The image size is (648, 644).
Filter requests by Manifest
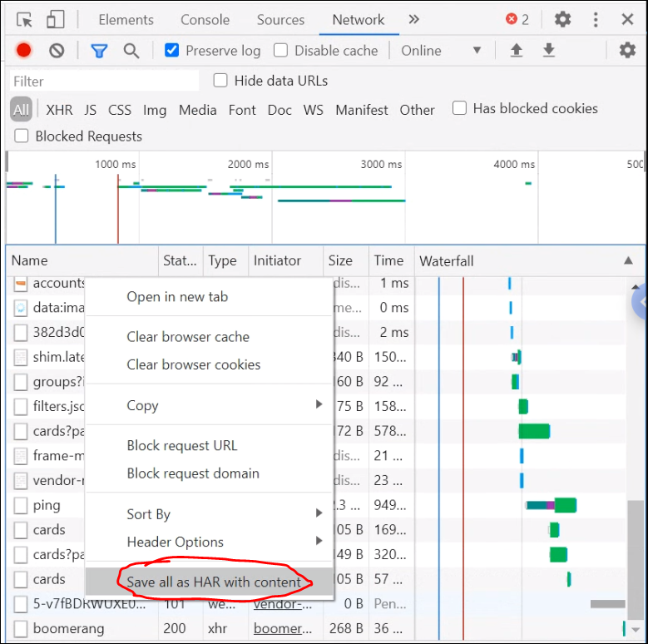(x=362, y=110)
